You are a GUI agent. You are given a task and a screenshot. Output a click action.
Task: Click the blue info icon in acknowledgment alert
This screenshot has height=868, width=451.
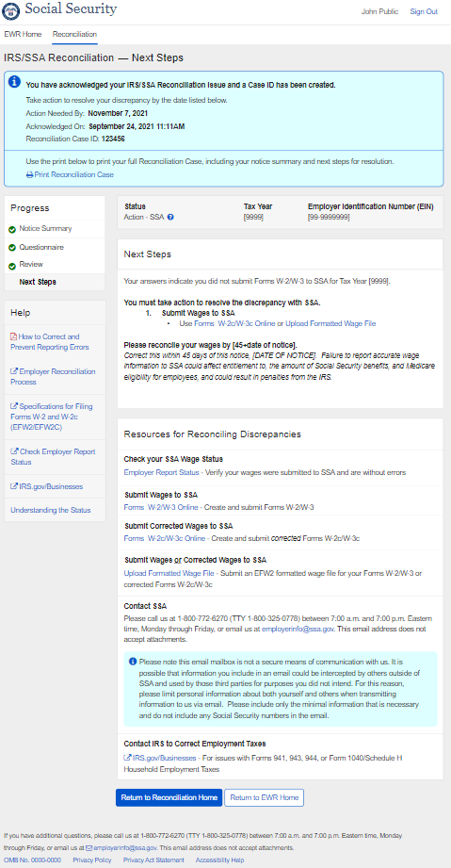14,81
